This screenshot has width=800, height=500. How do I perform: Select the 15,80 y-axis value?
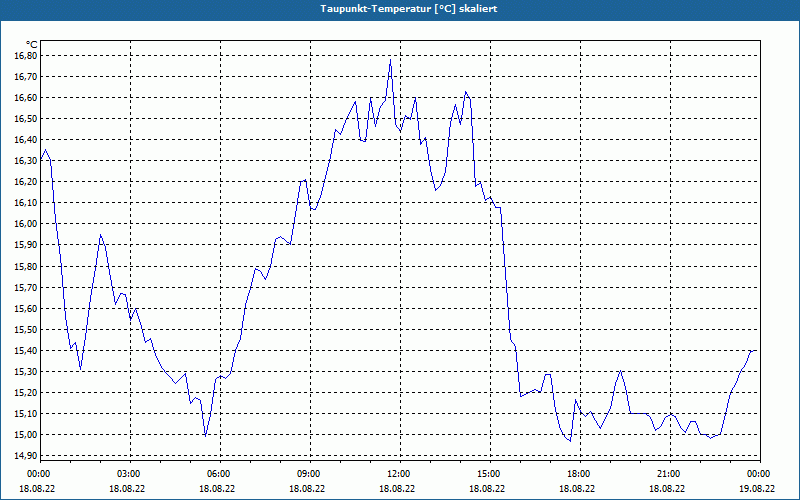tap(27, 266)
